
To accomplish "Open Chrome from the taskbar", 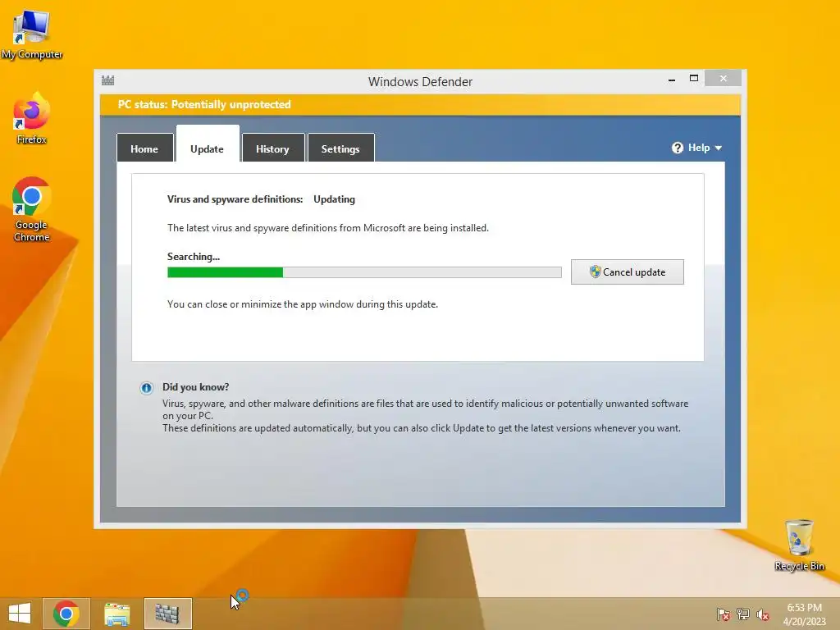I will pos(66,614).
